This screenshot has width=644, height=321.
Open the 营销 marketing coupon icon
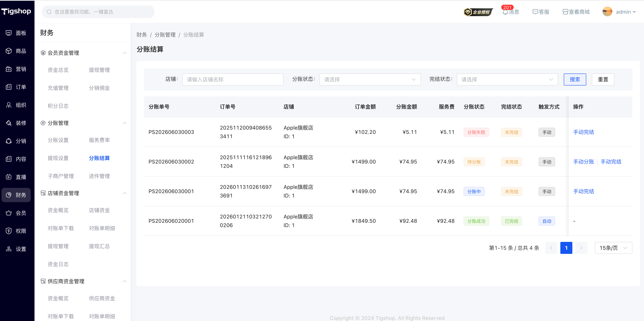point(9,69)
